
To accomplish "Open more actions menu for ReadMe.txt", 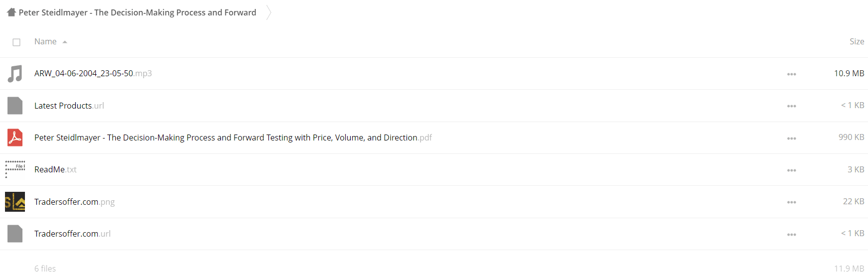I will coord(792,170).
